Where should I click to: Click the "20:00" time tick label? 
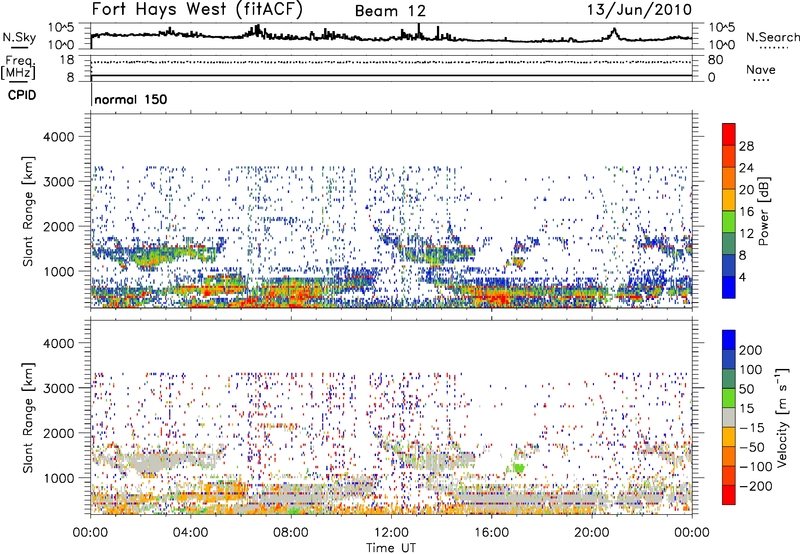pyautogui.click(x=591, y=533)
